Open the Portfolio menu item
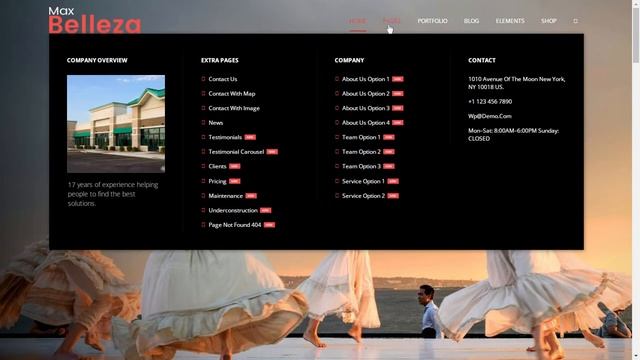This screenshot has height=360, width=640. click(x=432, y=21)
